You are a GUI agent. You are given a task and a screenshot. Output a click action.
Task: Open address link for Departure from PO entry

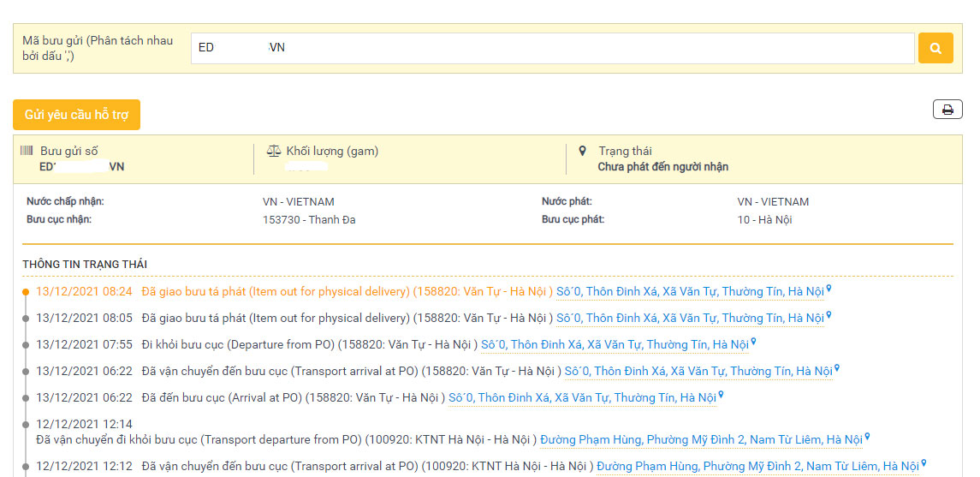pos(615,345)
